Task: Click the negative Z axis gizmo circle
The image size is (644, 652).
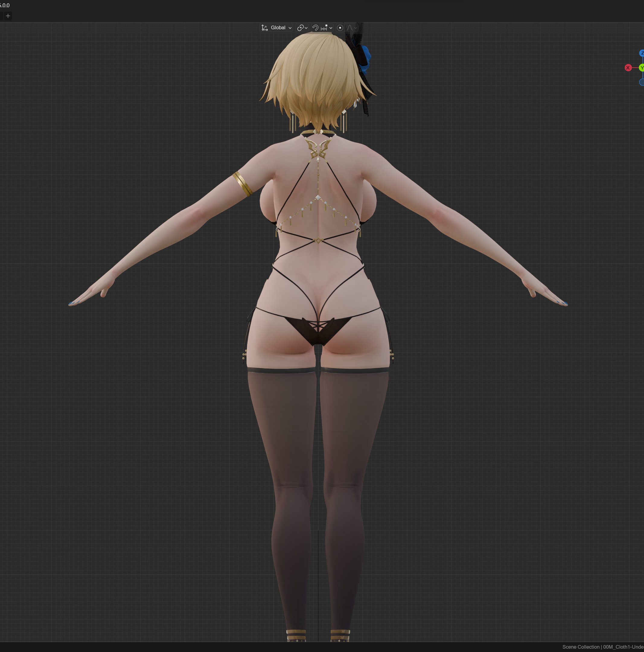Action: [x=641, y=82]
